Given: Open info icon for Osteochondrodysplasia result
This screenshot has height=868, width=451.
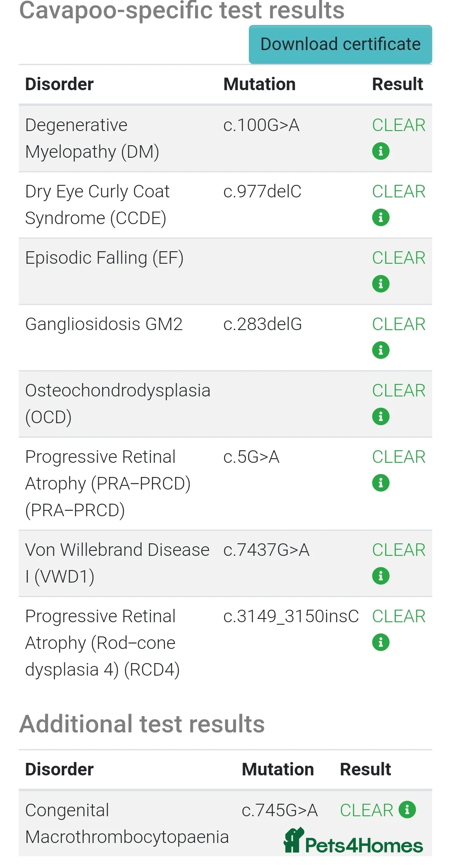Looking at the screenshot, I should click(x=380, y=416).
